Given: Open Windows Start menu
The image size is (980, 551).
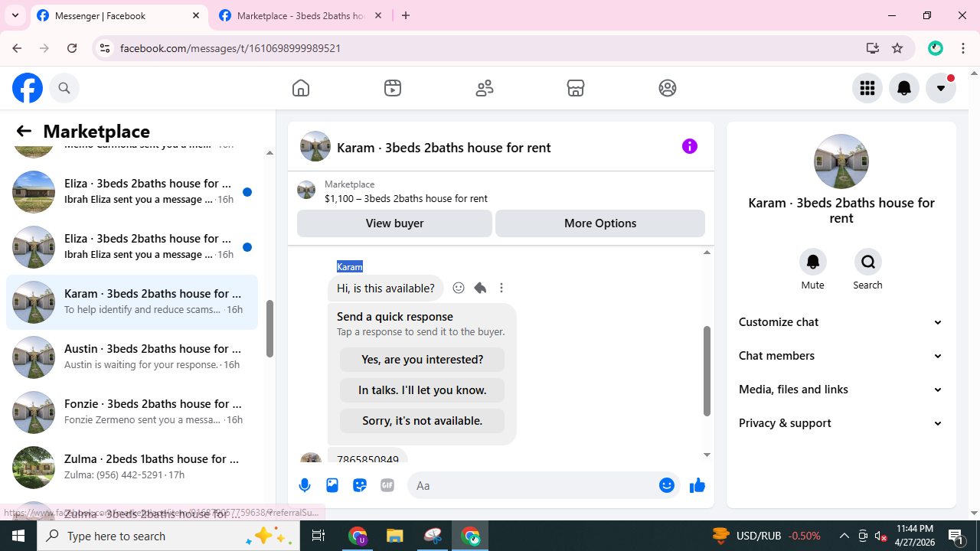Looking at the screenshot, I should coord(18,536).
